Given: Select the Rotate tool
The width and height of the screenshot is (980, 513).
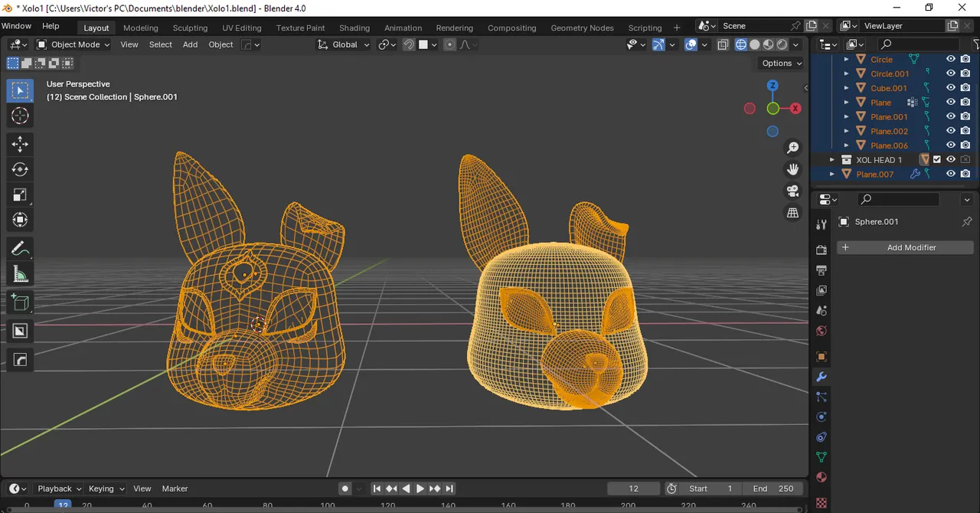Looking at the screenshot, I should tap(20, 170).
